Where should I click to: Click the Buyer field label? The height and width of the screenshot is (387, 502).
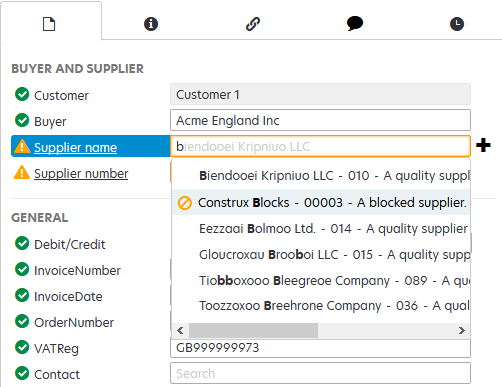tap(50, 122)
